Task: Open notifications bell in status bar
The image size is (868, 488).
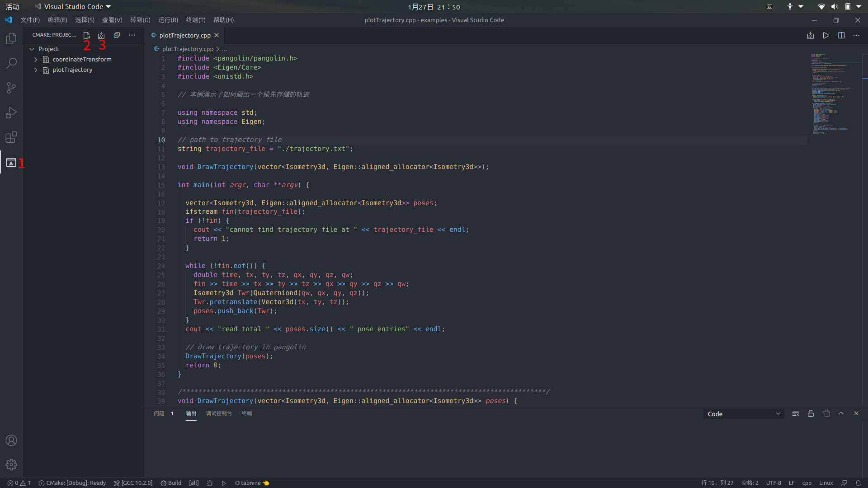Action: 858,483
